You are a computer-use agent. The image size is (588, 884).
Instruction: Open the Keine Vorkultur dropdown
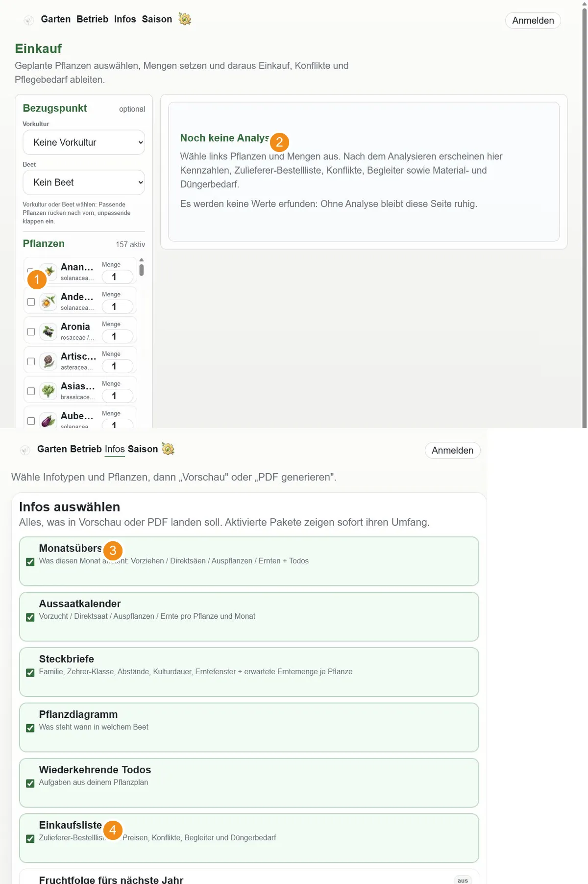pyautogui.click(x=84, y=142)
